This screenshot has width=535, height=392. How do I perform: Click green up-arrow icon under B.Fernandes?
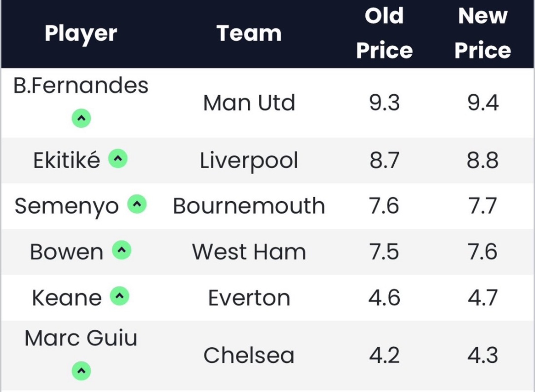[x=81, y=118]
